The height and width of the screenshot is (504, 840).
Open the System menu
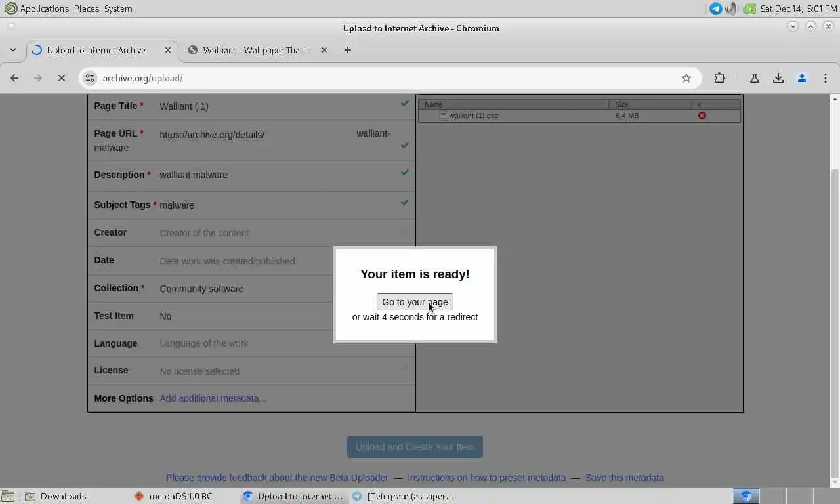(x=118, y=9)
